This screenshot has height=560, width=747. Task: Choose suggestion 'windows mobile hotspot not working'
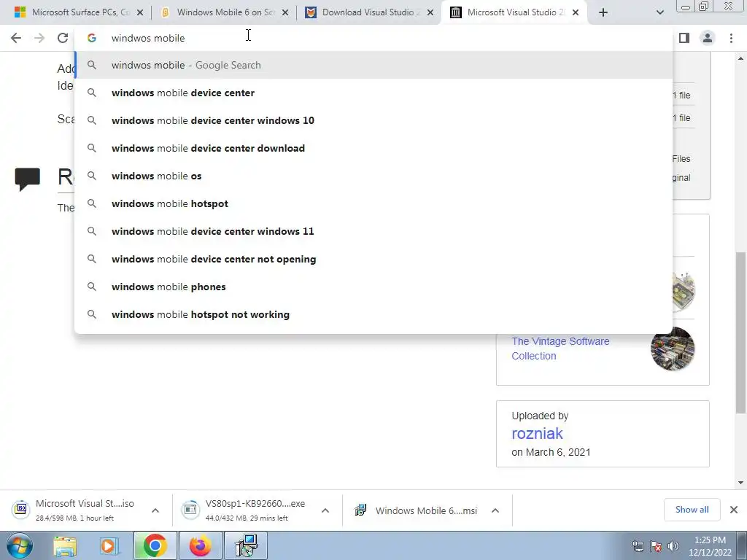pos(373,314)
